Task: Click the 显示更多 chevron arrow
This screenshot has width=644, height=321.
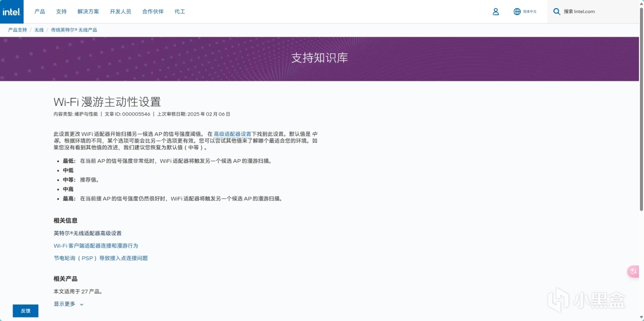Action: (x=82, y=304)
